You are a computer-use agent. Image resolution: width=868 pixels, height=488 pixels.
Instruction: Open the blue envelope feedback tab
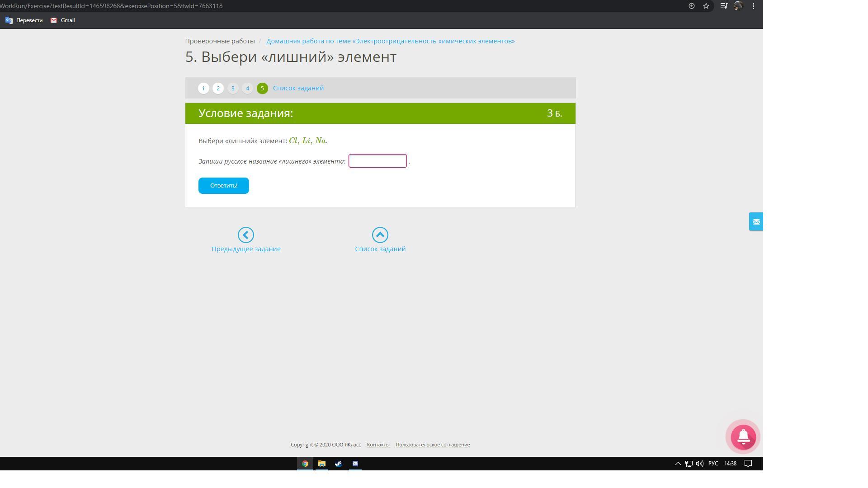(756, 222)
